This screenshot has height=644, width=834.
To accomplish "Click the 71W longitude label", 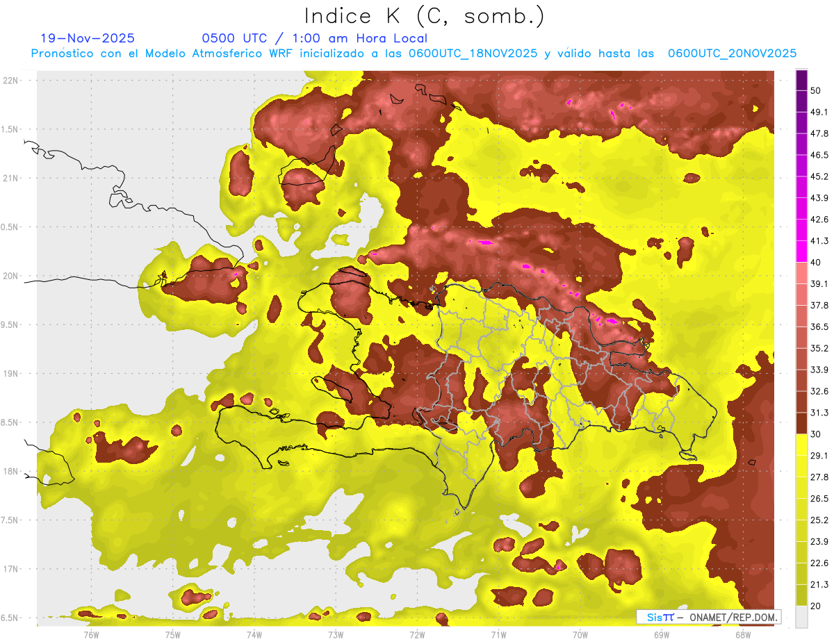I will (x=498, y=634).
